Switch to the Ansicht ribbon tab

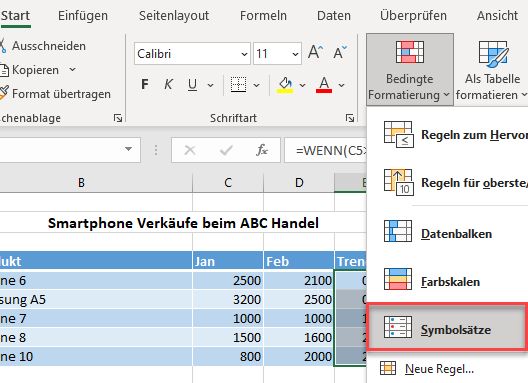tap(497, 15)
